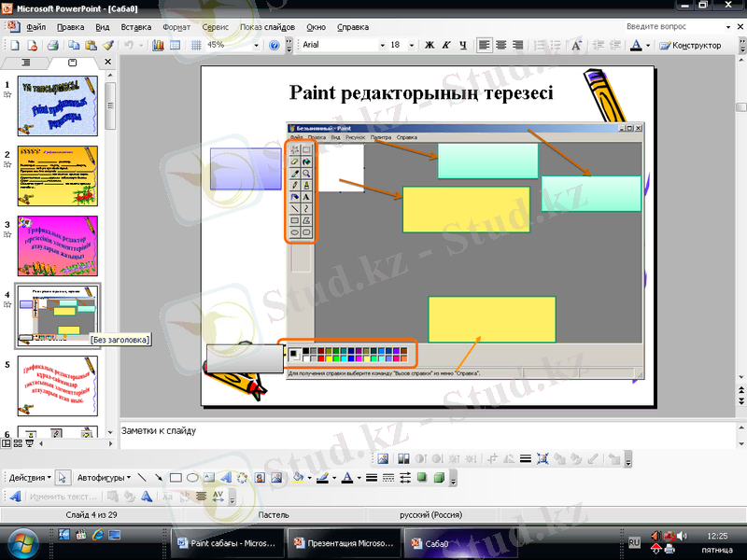Center-align text with the center alignment icon
747x560 pixels.
tap(501, 45)
